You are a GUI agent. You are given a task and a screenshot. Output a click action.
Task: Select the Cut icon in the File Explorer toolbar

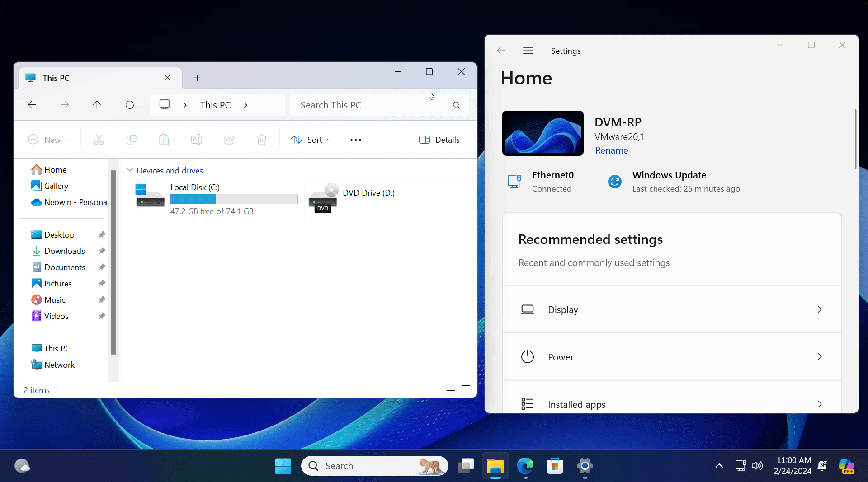(99, 140)
